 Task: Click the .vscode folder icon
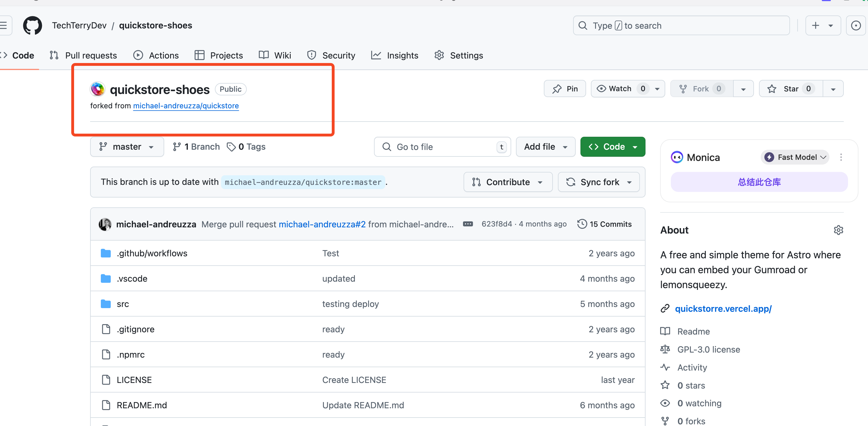click(x=106, y=279)
